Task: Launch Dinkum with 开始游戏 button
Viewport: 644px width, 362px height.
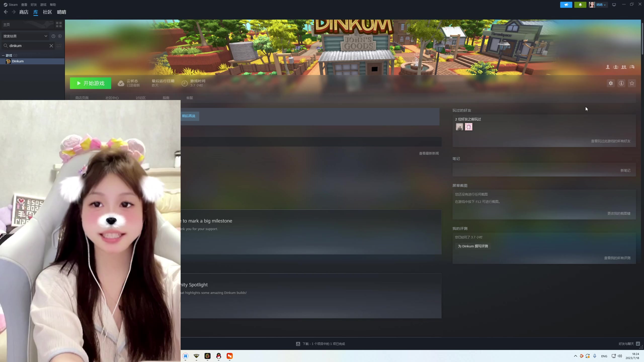Action: coord(91,83)
